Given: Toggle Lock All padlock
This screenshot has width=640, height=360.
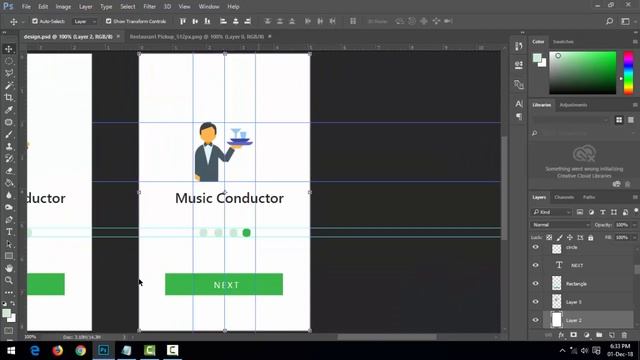Looking at the screenshot, I should pyautogui.click(x=591, y=237).
